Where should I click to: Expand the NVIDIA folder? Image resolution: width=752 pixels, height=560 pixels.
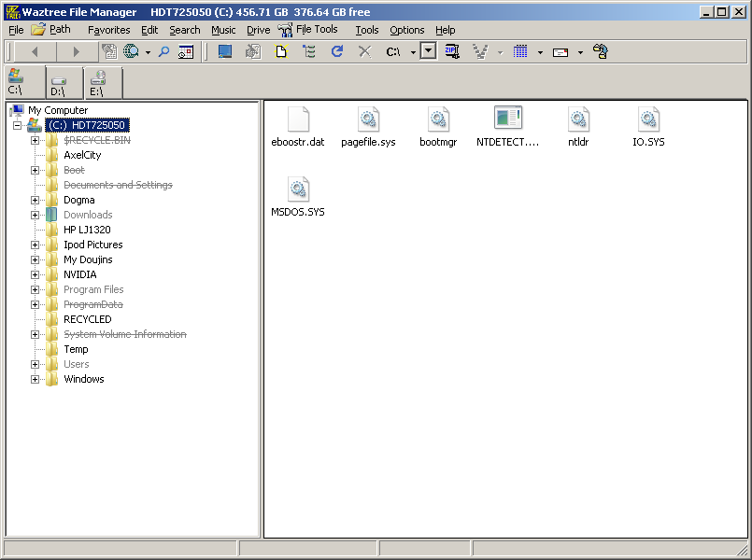click(x=35, y=274)
